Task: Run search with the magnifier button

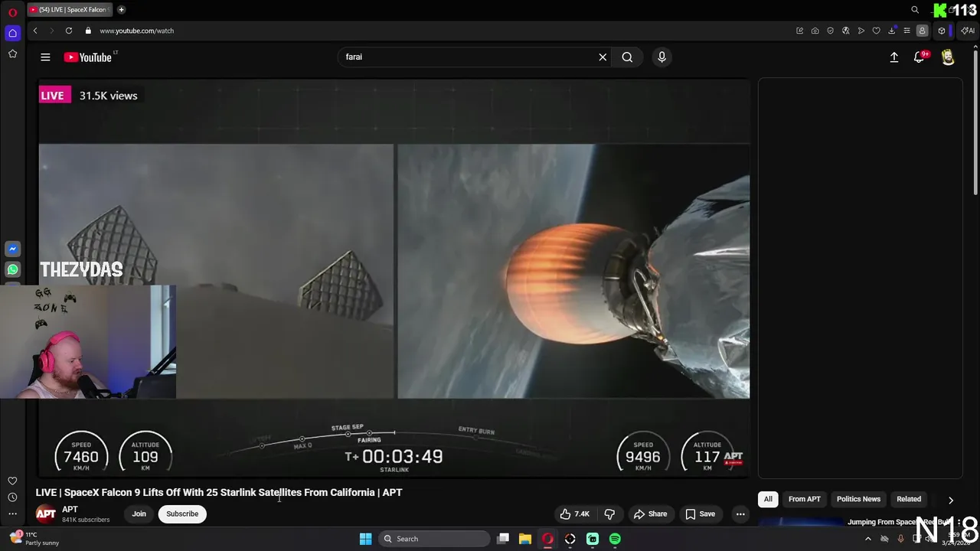Action: coord(627,57)
